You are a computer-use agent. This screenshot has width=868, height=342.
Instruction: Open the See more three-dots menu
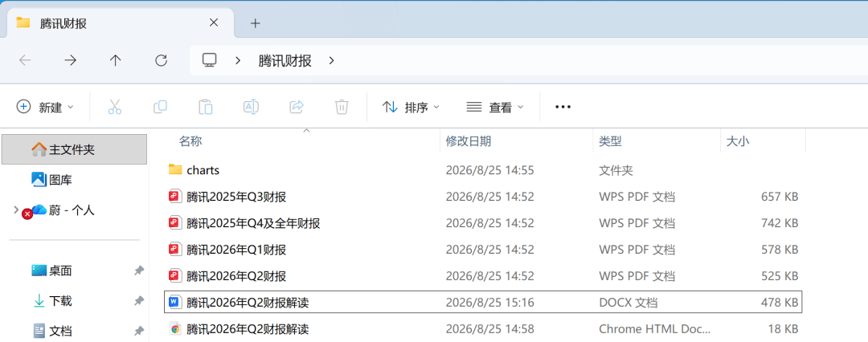click(x=563, y=107)
